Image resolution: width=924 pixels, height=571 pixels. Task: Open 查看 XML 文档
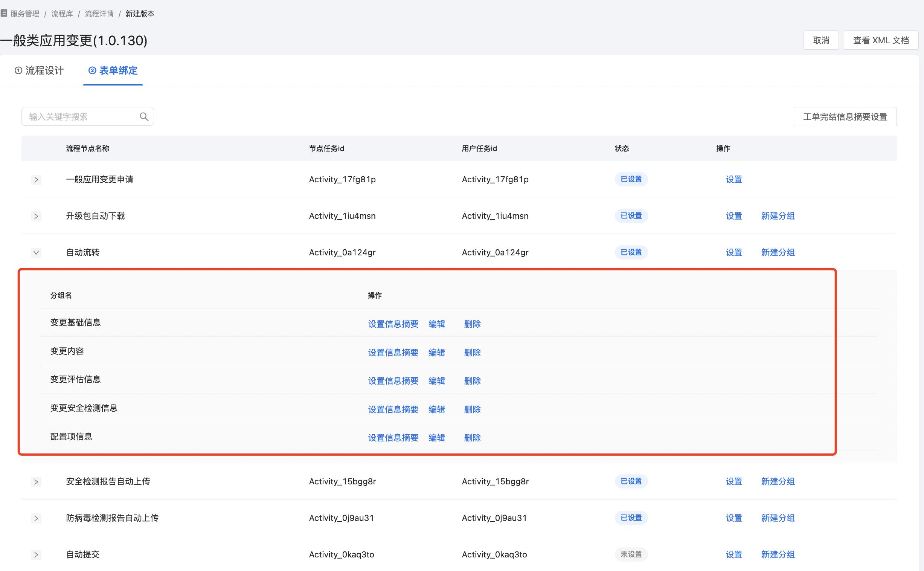pyautogui.click(x=881, y=40)
